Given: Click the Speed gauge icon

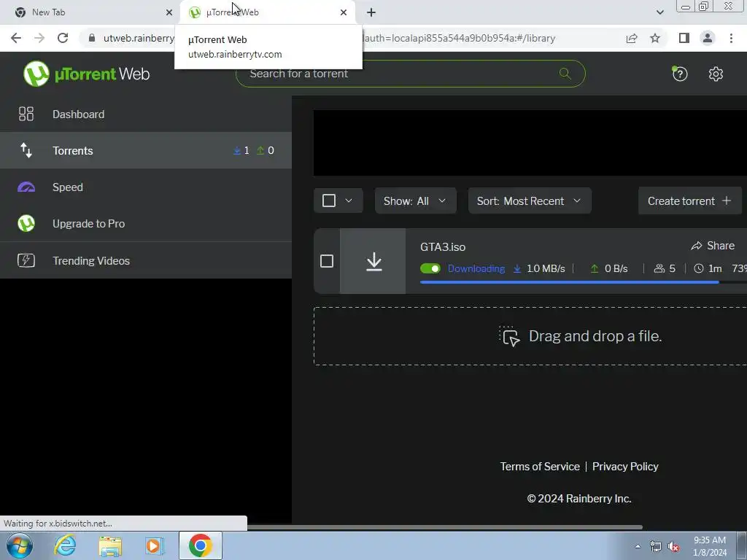Looking at the screenshot, I should [x=26, y=187].
